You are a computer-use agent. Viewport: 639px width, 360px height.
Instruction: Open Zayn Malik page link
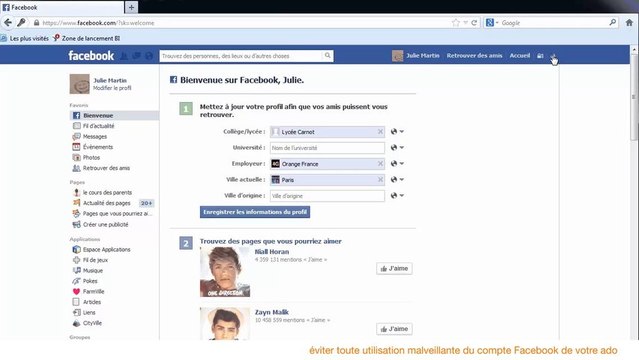[x=272, y=312]
